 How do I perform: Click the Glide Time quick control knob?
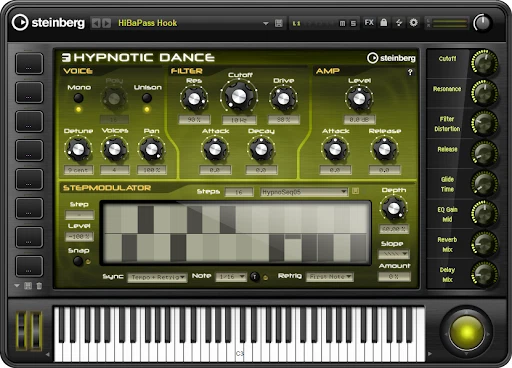[484, 183]
